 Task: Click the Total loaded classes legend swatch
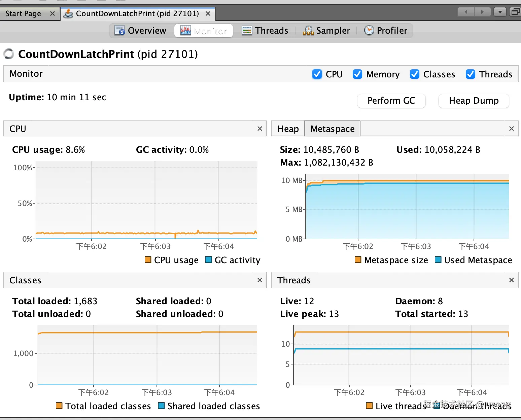pyautogui.click(x=59, y=406)
